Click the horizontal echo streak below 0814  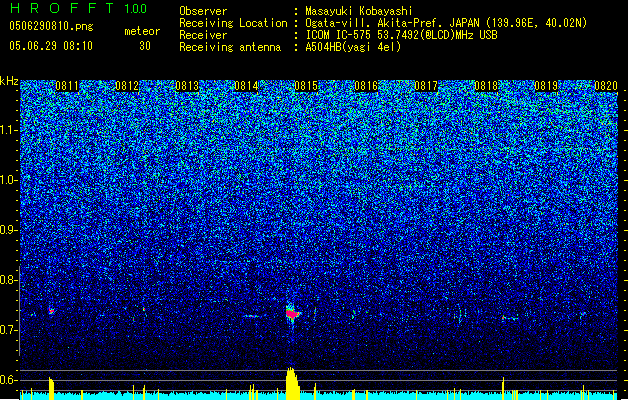[x=252, y=316]
